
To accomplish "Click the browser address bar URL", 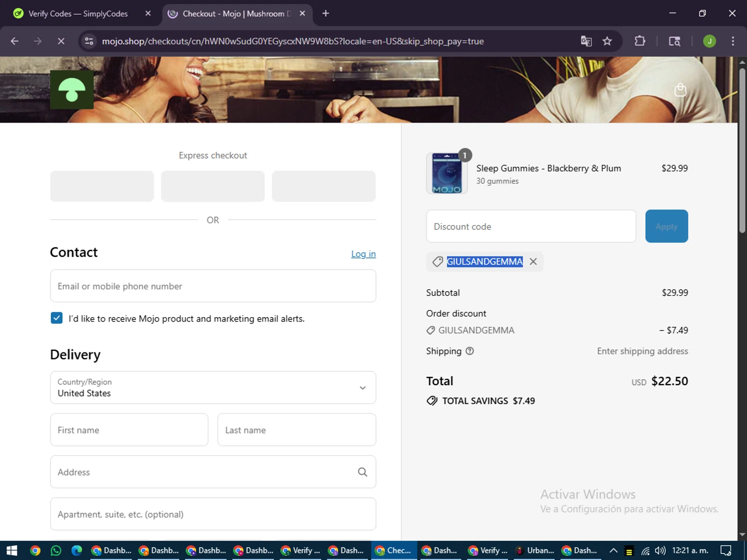I will tap(293, 41).
